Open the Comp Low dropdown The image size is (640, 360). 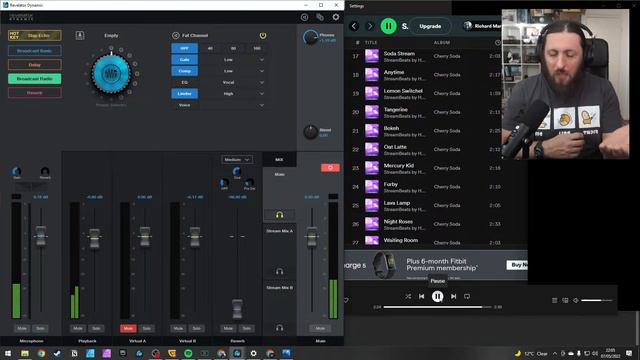tap(233, 71)
